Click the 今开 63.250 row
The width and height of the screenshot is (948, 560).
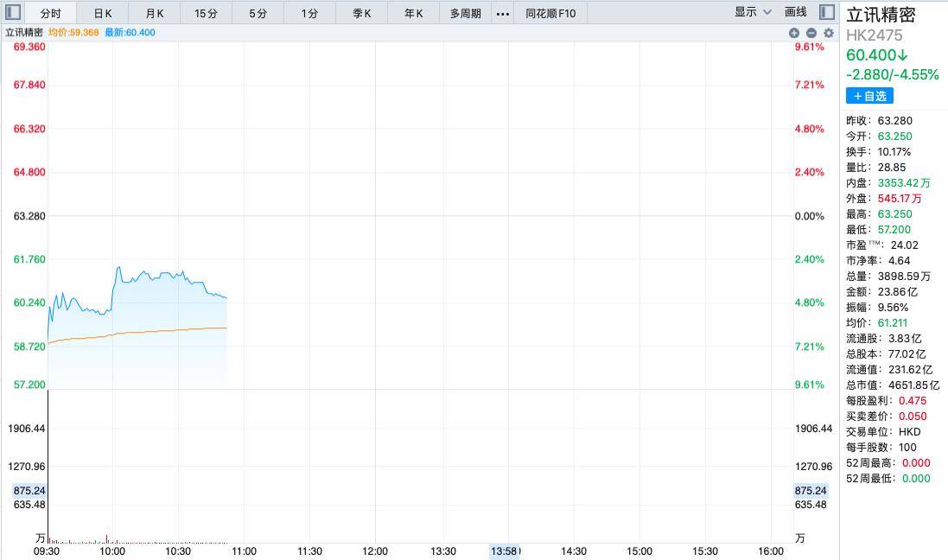coord(879,136)
